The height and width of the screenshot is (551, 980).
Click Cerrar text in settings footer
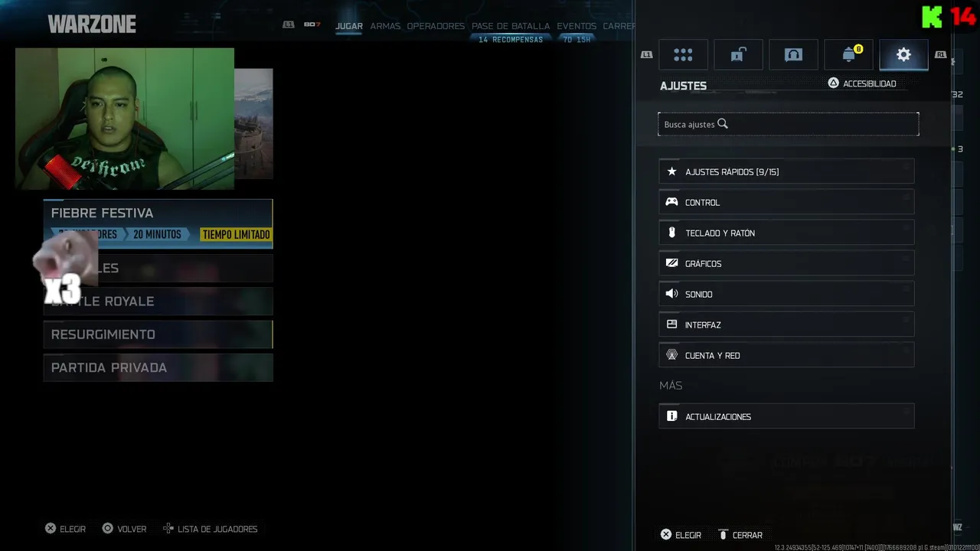747,535
